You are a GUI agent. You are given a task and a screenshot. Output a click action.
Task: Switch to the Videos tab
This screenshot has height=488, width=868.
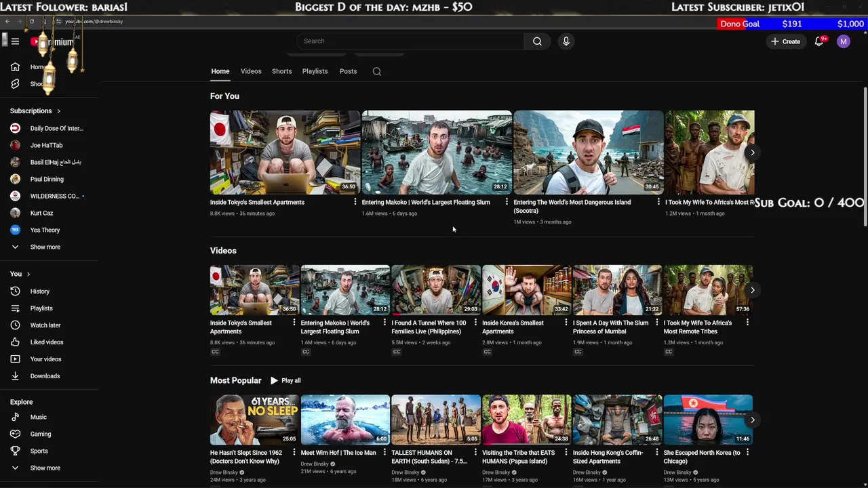[251, 71]
